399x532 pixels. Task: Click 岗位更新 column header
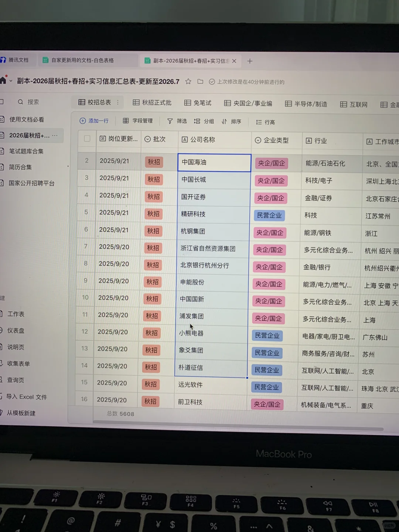119,139
